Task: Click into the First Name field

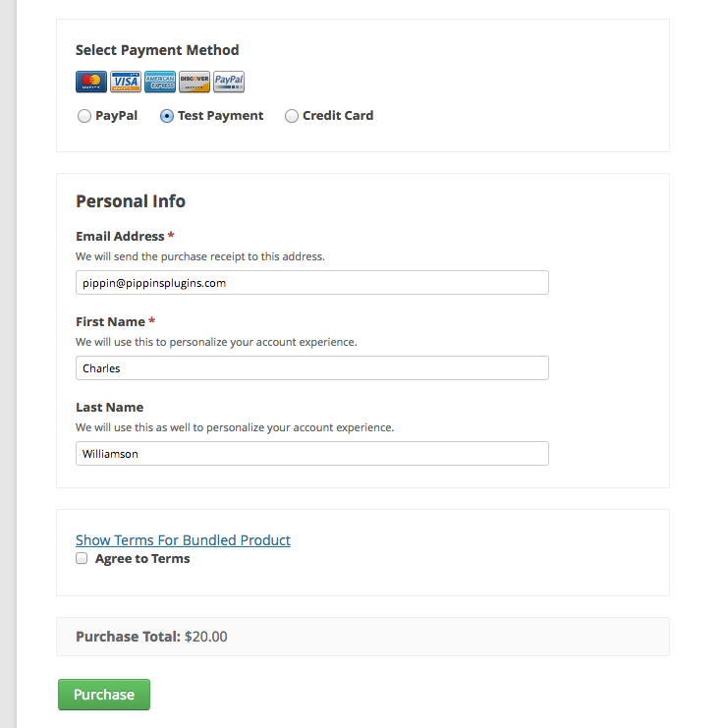Action: click(x=311, y=368)
